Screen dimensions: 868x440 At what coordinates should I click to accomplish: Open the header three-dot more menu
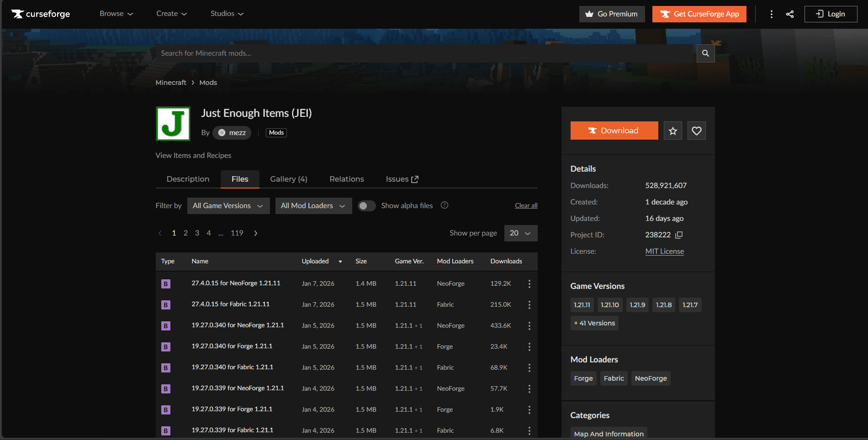(x=772, y=14)
